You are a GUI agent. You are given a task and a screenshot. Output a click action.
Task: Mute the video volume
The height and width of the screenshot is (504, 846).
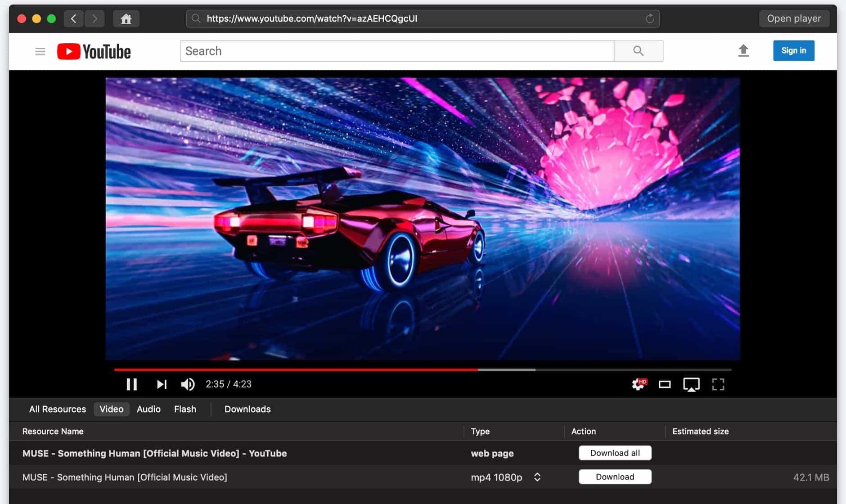pos(188,384)
